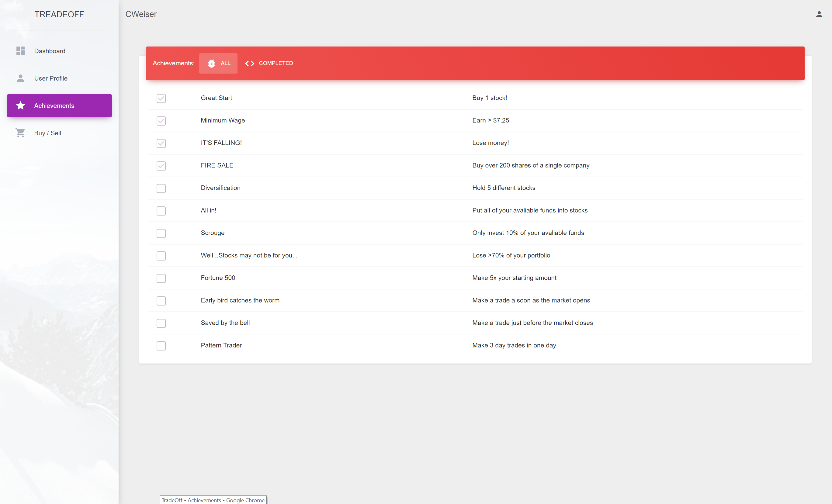Viewport: 832px width, 504px height.
Task: Click the TREADEOFF logo link
Action: 59,15
